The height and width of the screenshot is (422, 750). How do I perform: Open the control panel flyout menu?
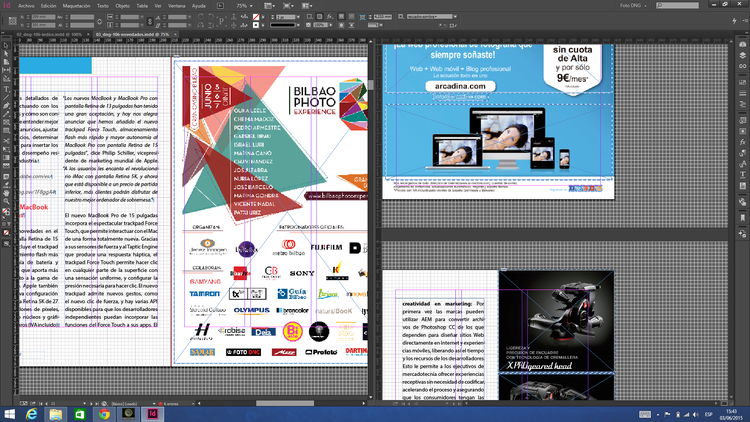[x=745, y=21]
